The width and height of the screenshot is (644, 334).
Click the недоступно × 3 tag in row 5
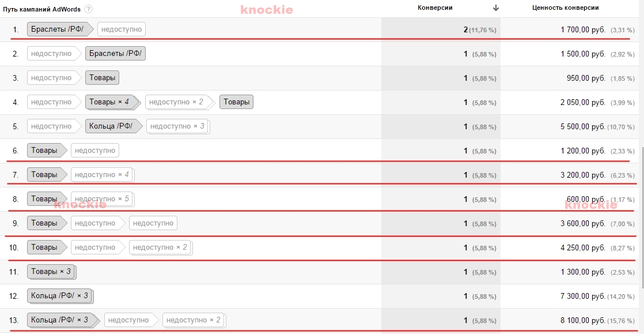tap(178, 126)
